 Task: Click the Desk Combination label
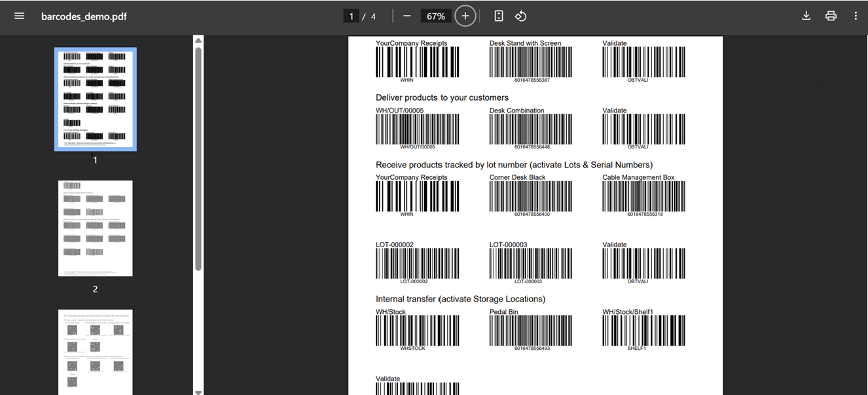(x=516, y=111)
